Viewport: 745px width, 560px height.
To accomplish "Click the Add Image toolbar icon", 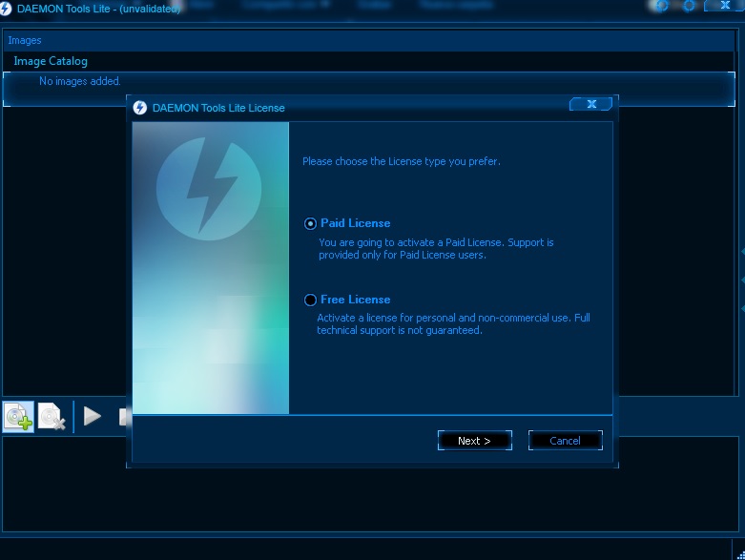I will pos(18,417).
